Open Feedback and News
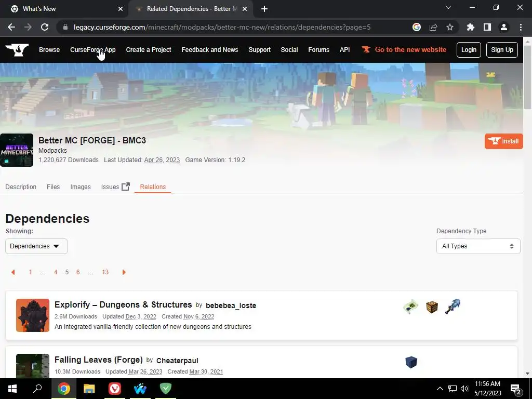The image size is (532, 399). (210, 50)
